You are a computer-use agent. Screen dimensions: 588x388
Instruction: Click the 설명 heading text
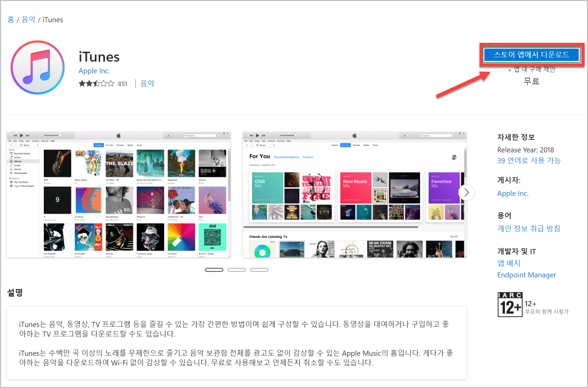tap(15, 292)
